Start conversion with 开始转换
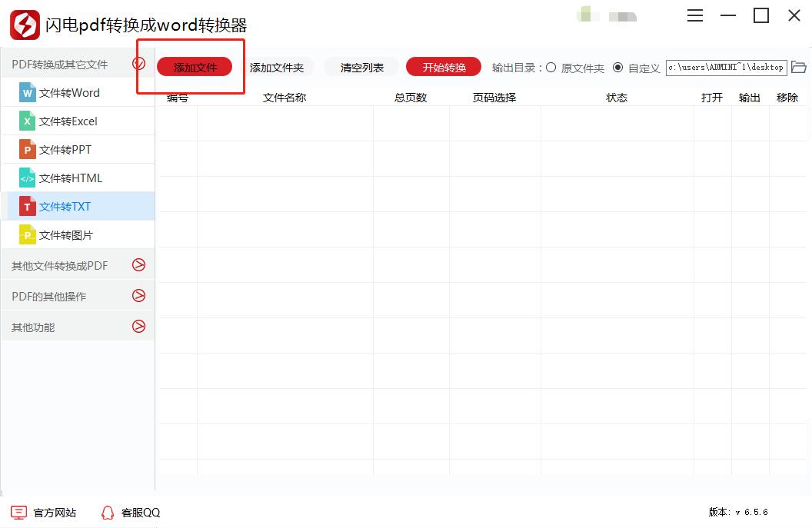The image size is (812, 528). pyautogui.click(x=443, y=67)
